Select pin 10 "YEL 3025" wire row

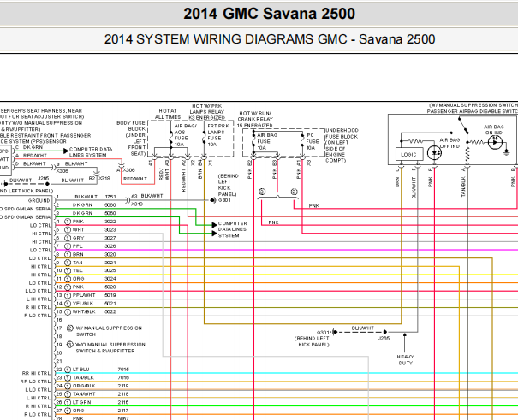click(86, 270)
